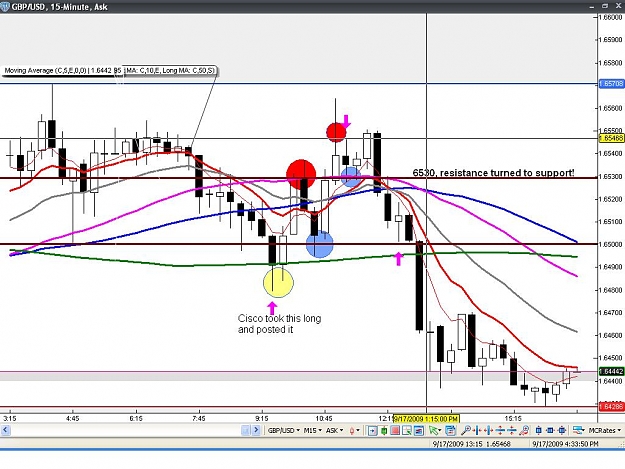Image resolution: width=625 pixels, height=469 pixels.
Task: Click the 3:15 time axis label
Action: tap(10, 418)
